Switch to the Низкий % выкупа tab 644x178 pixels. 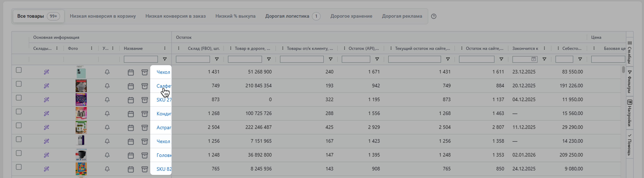[x=235, y=16]
